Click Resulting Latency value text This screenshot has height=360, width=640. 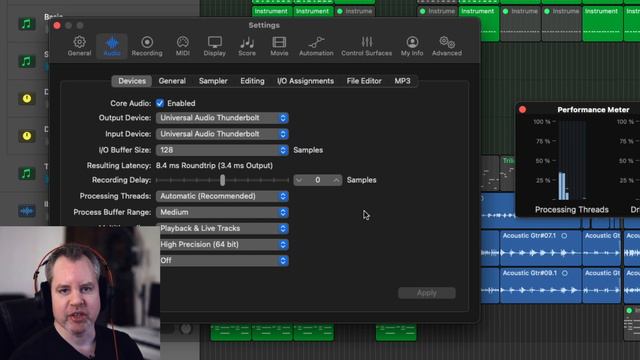coord(214,165)
